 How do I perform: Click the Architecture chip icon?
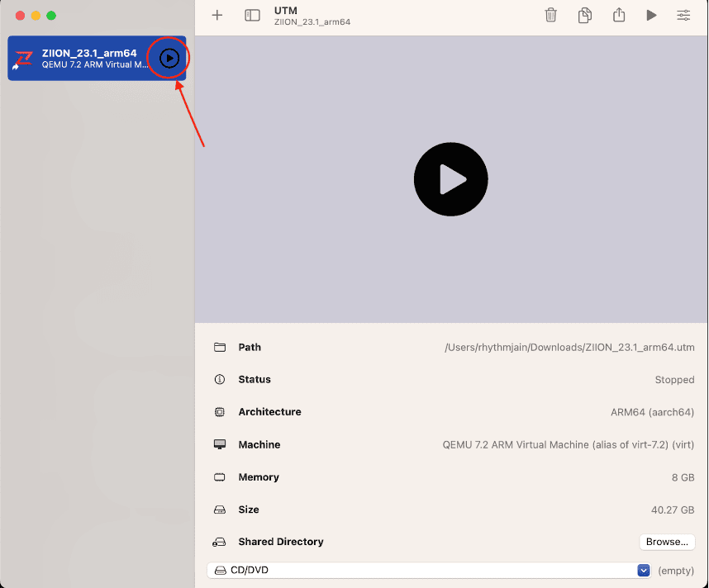[220, 412]
